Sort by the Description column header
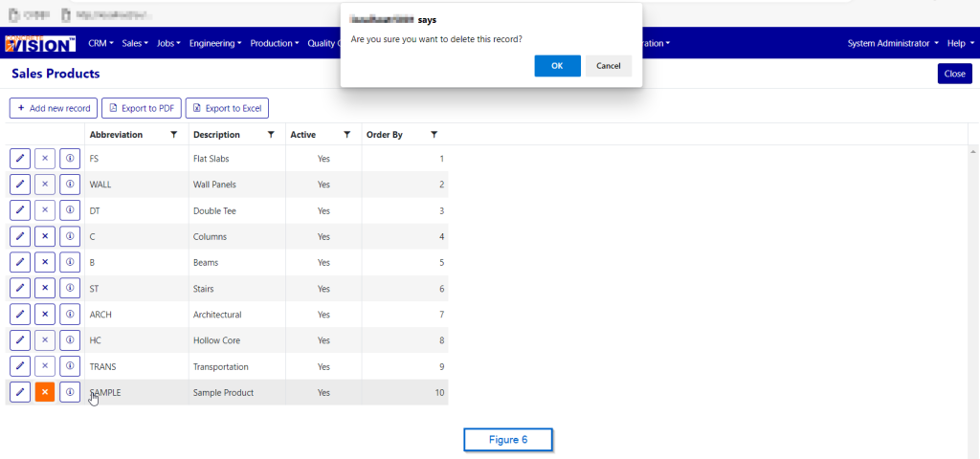Screen dimensions: 980x459 click(x=216, y=134)
